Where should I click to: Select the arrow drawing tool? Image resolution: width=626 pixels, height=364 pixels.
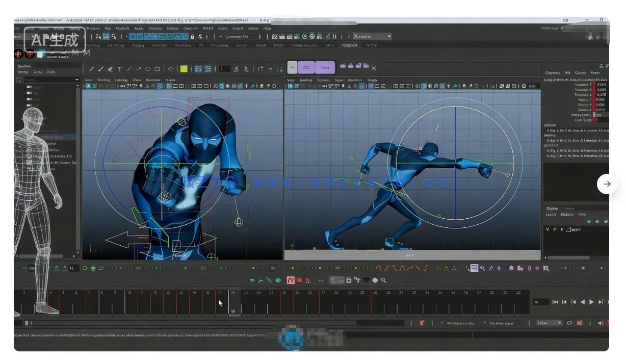pyautogui.click(x=138, y=69)
